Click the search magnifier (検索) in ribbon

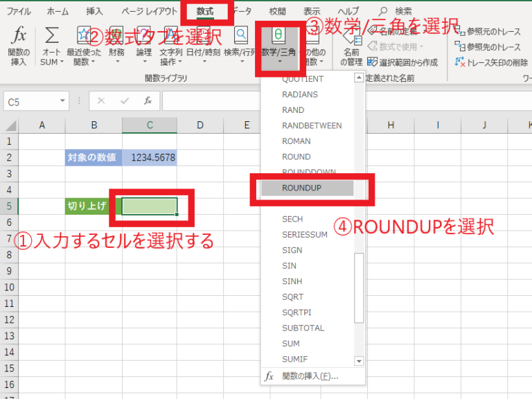point(382,11)
